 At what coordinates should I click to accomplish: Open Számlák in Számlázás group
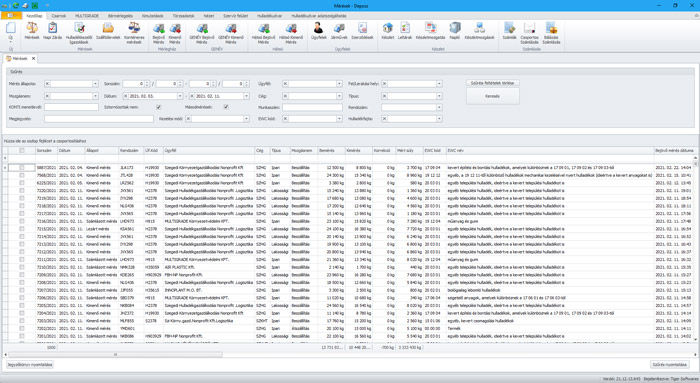[509, 31]
